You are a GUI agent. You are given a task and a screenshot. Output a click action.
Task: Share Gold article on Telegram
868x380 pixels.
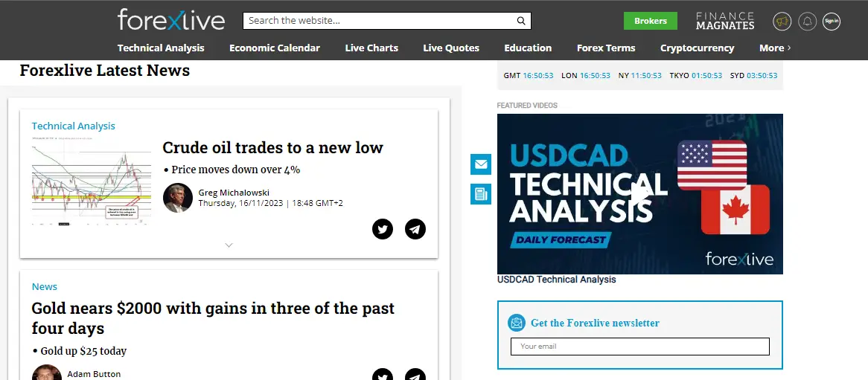coord(415,375)
